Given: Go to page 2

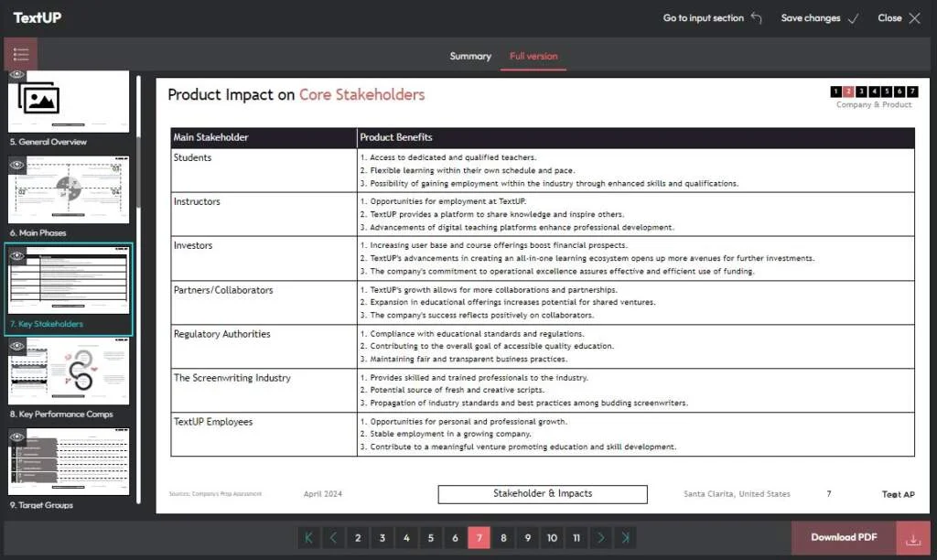Looking at the screenshot, I should coord(358,538).
